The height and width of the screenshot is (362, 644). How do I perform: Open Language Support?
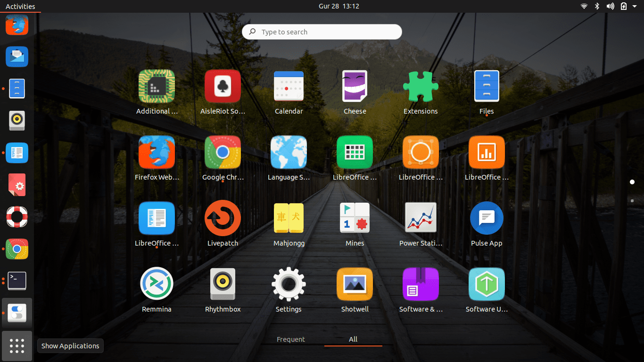(289, 152)
